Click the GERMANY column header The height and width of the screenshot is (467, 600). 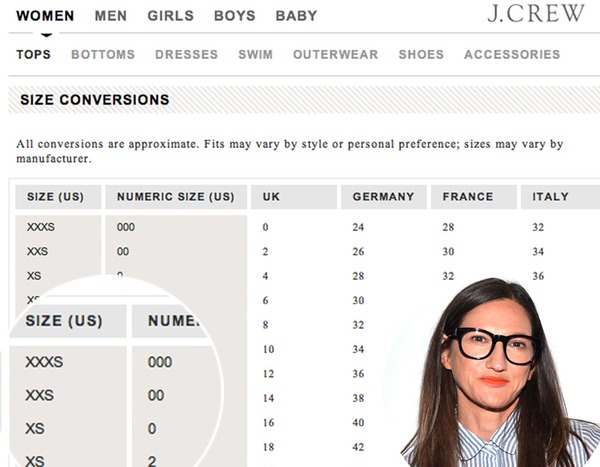pos(384,197)
